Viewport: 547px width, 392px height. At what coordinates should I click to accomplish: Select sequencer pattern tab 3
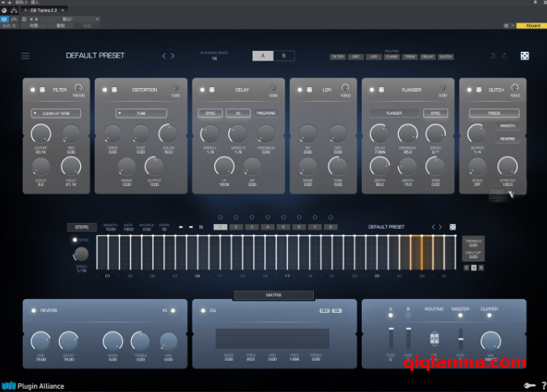[252, 227]
